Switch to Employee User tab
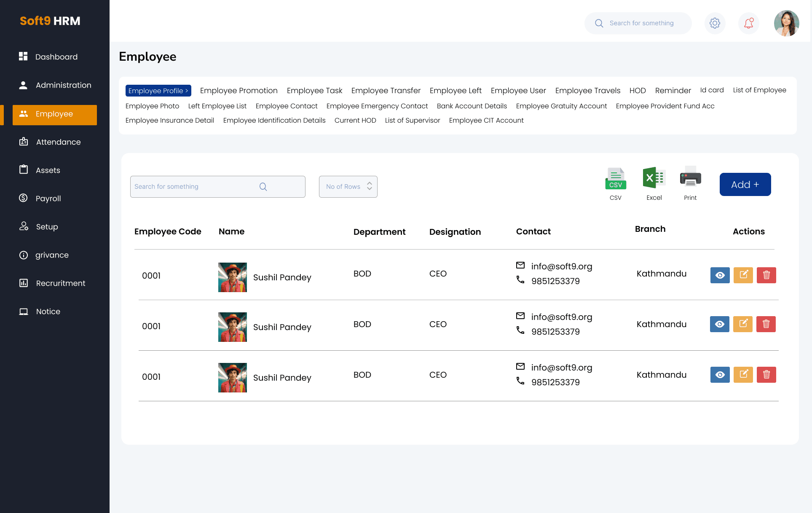The image size is (812, 513). tap(518, 91)
